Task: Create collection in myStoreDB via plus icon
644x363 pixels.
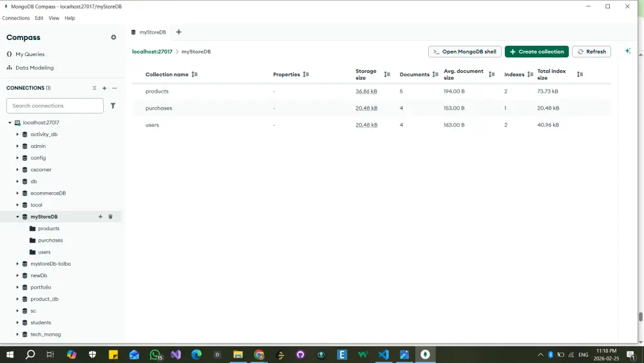Action: (100, 217)
